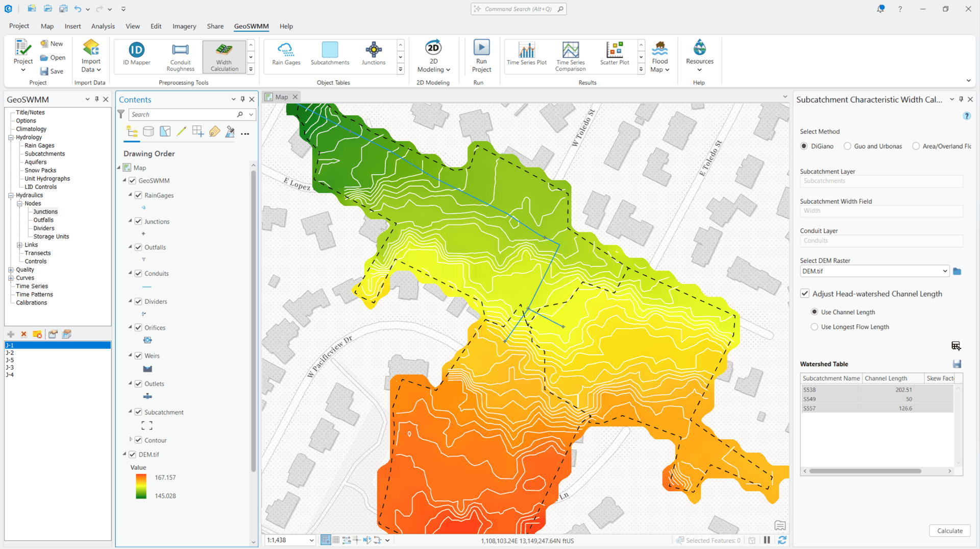Image resolution: width=980 pixels, height=549 pixels.
Task: Select the Conduit Roughness preprocessing tool
Action: (x=180, y=56)
